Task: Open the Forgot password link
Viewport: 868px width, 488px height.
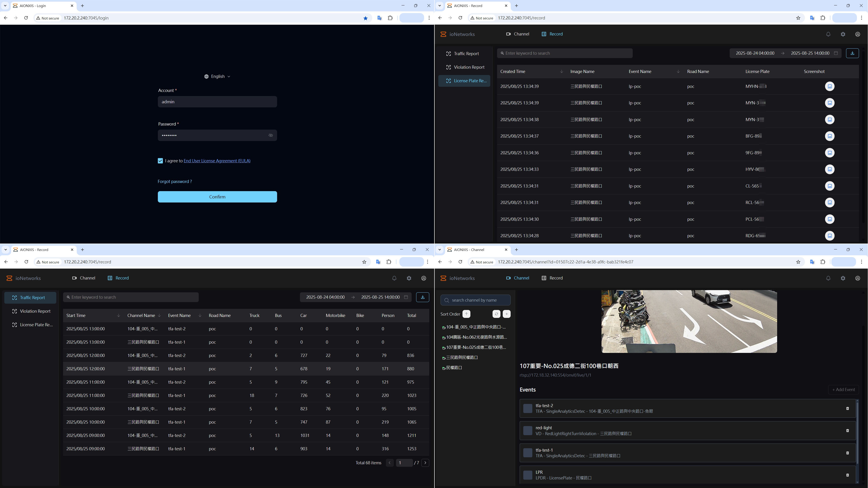Action: [x=175, y=181]
